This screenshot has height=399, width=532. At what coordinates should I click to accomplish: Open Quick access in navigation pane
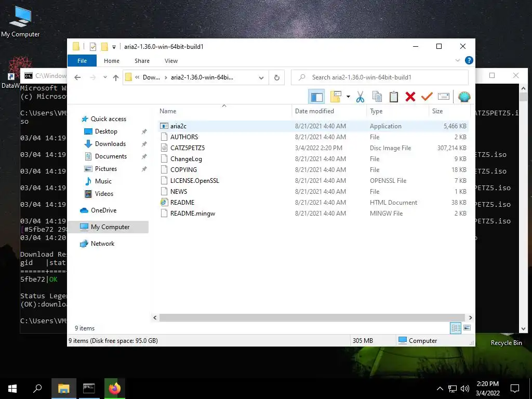tap(108, 119)
